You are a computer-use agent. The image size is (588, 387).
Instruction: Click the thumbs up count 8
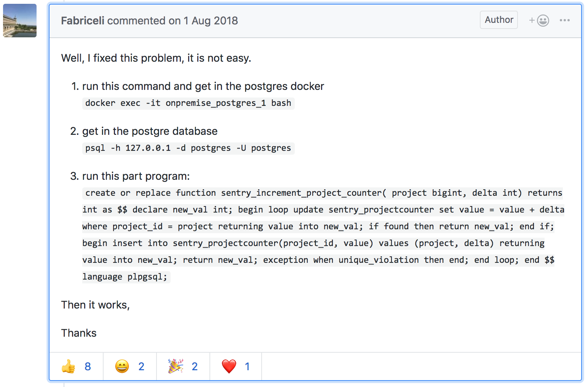(88, 366)
